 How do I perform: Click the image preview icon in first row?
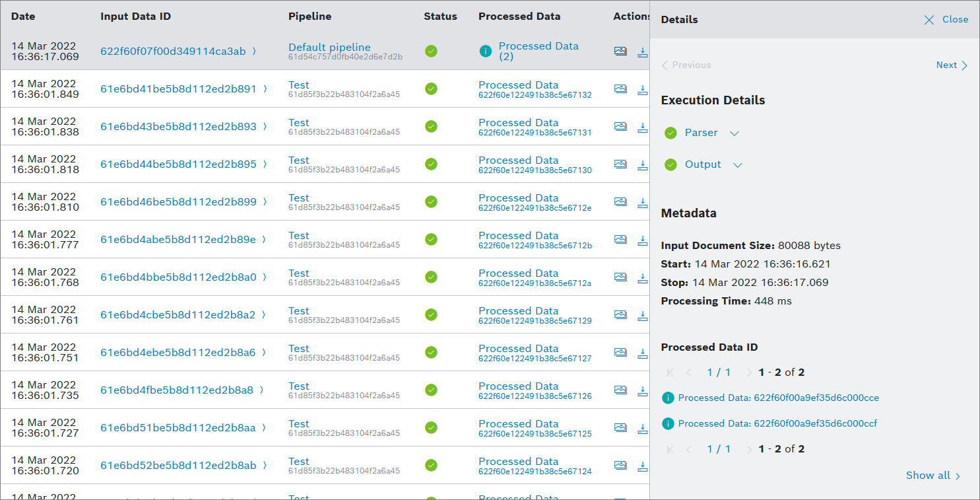tap(620, 52)
